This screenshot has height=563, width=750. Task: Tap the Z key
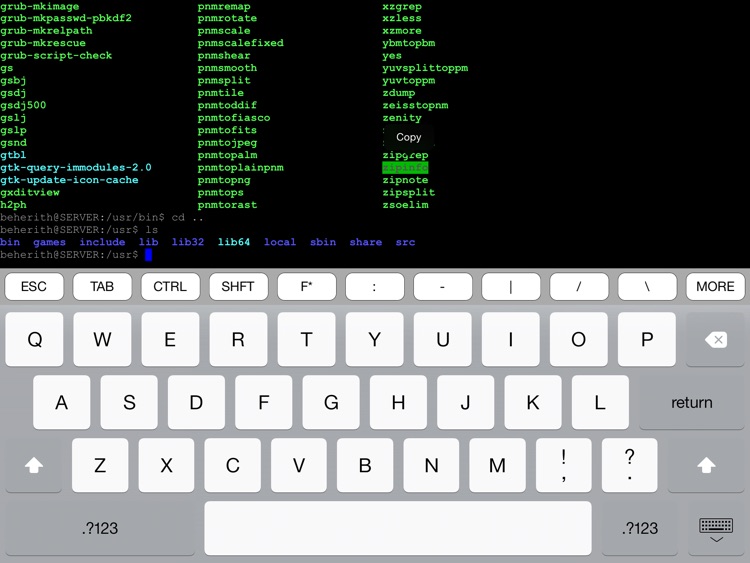100,465
